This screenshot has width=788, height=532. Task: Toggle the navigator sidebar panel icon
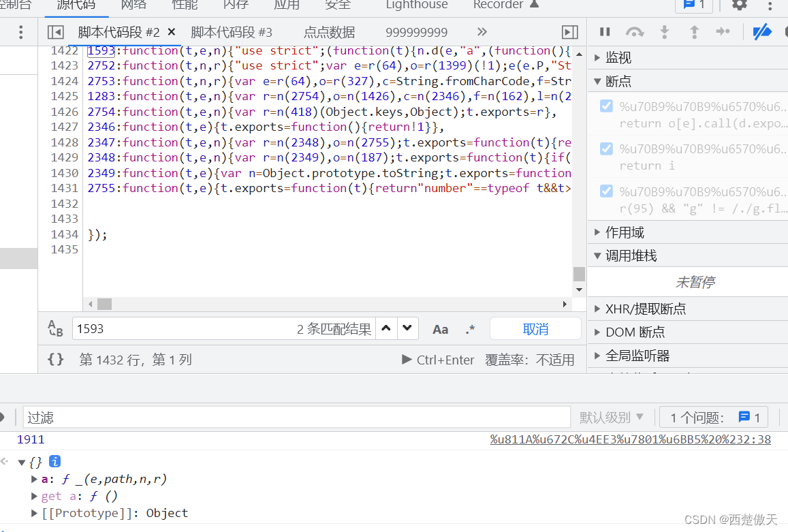point(55,31)
